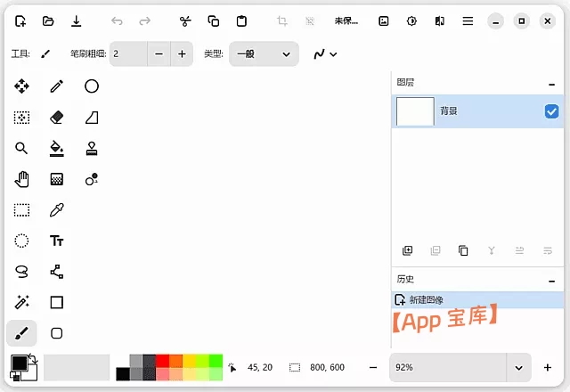Collapse the 图层 panel
The image size is (570, 392).
click(x=552, y=83)
